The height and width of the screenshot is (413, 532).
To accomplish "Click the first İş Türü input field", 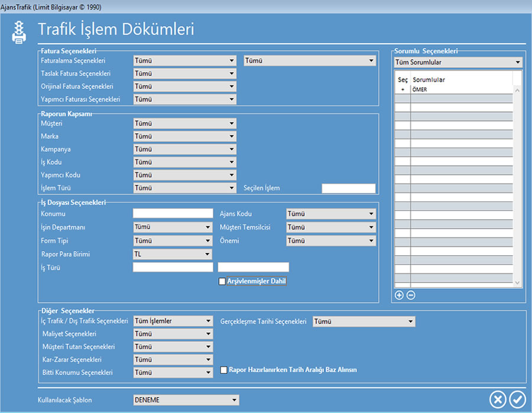I will point(173,268).
